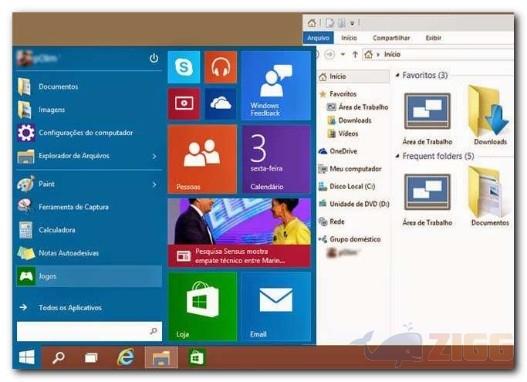Viewport: 527px width, 382px height.
Task: Click the taskbar search magnifier icon
Action: click(x=58, y=358)
